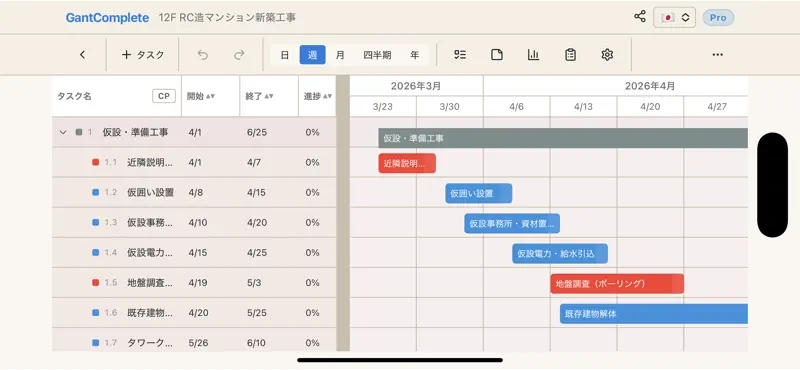Click the 仮設電力・給水引込 Gantt bar
800x370 pixels.
[x=560, y=254]
